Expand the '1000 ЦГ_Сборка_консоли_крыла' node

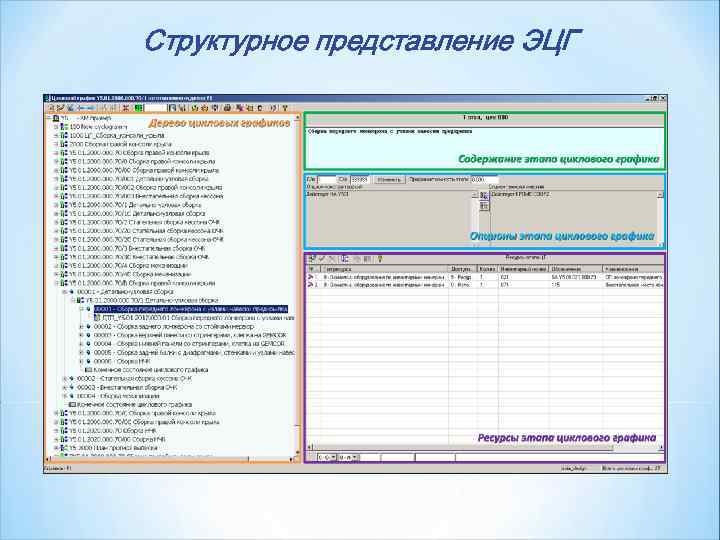pos(56,135)
